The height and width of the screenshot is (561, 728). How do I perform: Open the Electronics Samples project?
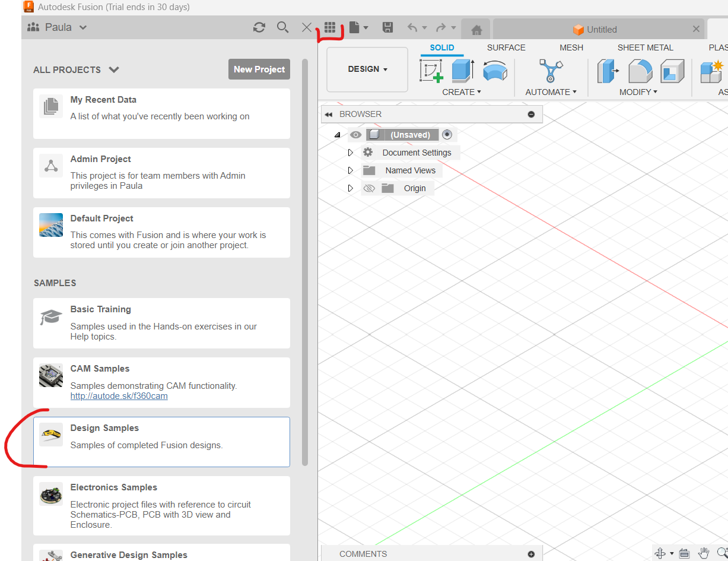point(161,506)
